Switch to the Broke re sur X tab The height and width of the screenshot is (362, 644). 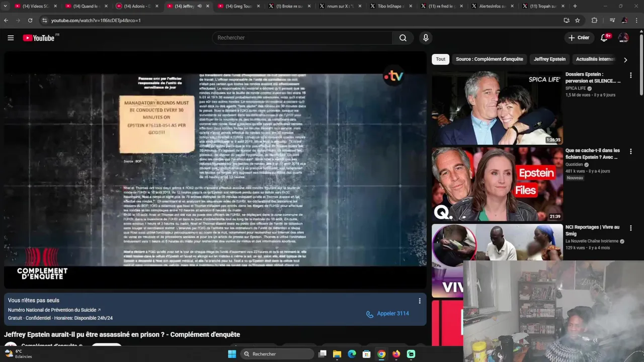pyautogui.click(x=289, y=6)
